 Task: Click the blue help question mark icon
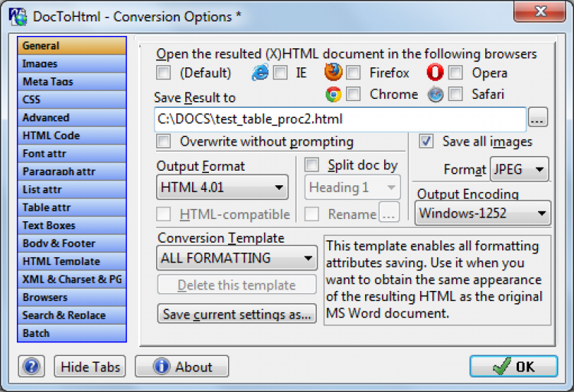click(31, 367)
